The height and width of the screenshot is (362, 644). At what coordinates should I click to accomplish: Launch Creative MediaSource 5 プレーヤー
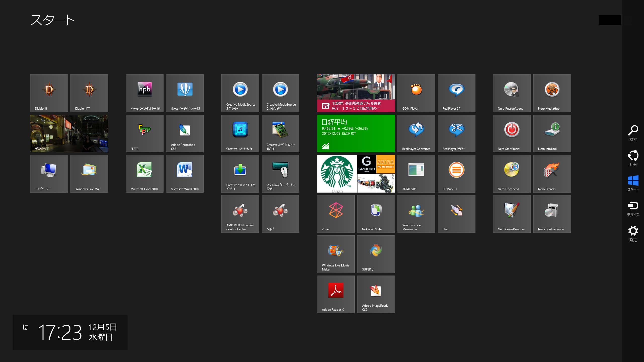[240, 93]
